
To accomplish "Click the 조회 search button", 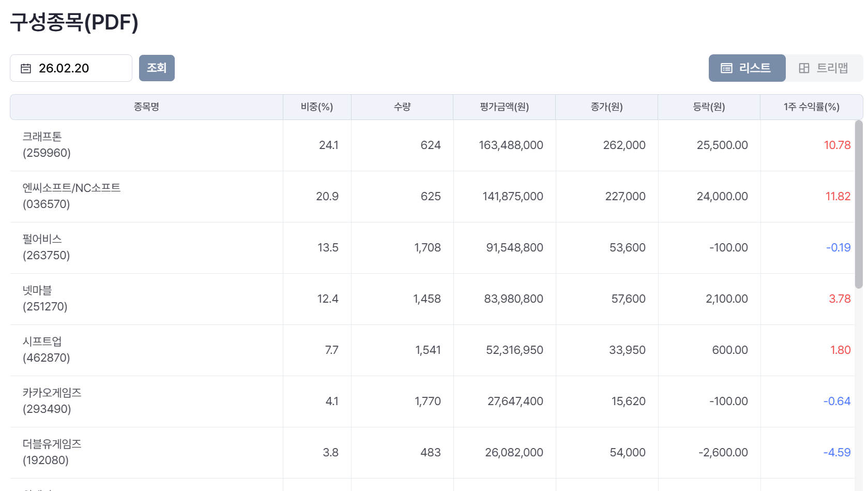I will (x=157, y=68).
